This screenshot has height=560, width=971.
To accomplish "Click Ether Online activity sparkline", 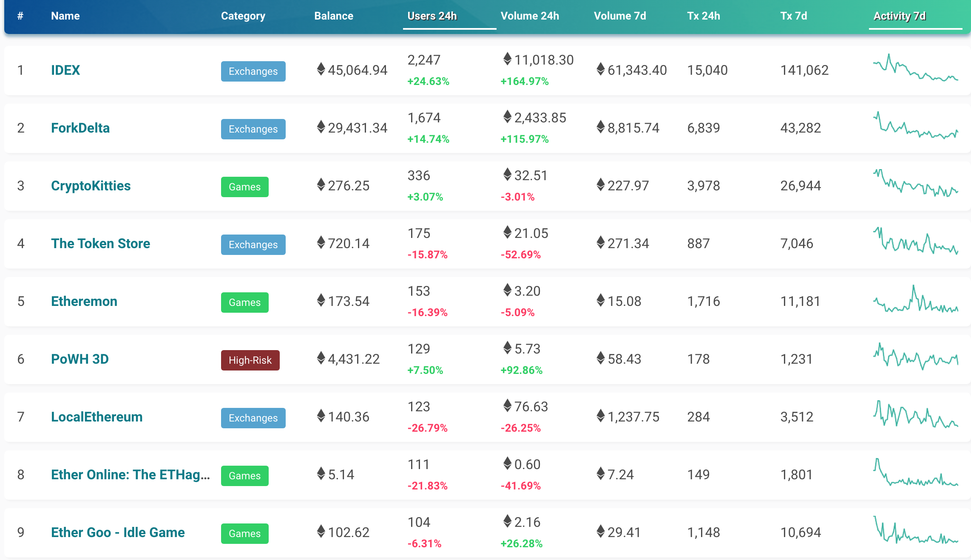I will [916, 472].
